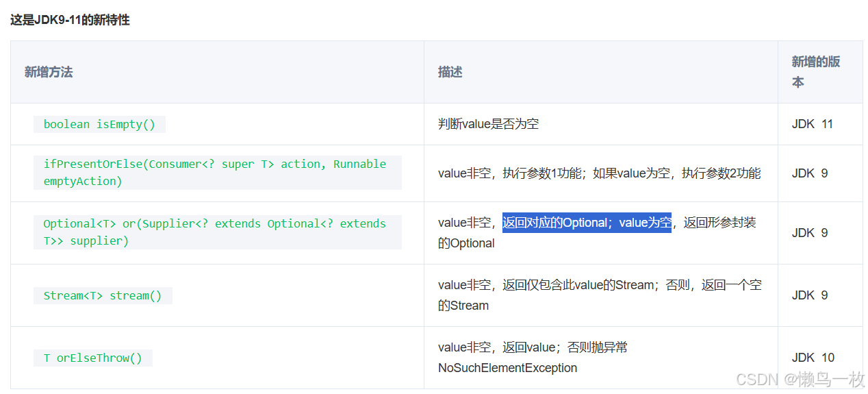Click the JDK 11 version cell

pos(813,124)
